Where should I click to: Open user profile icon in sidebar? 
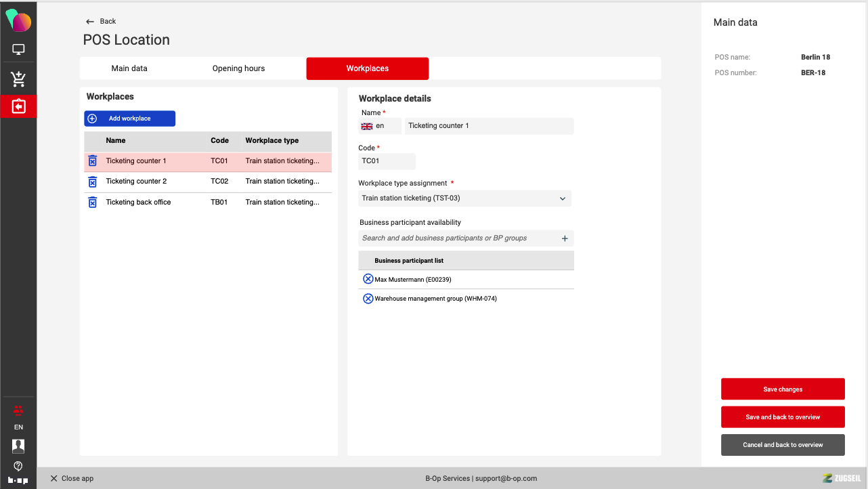pyautogui.click(x=18, y=446)
